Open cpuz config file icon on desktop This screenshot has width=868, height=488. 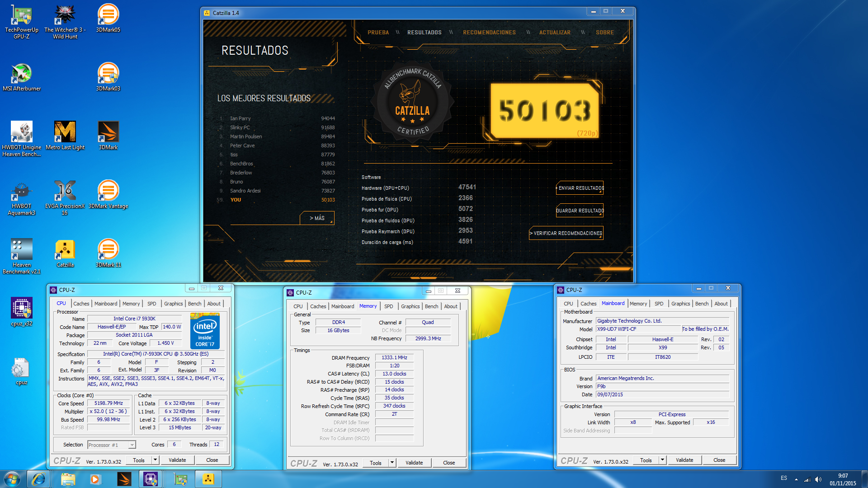pyautogui.click(x=21, y=371)
